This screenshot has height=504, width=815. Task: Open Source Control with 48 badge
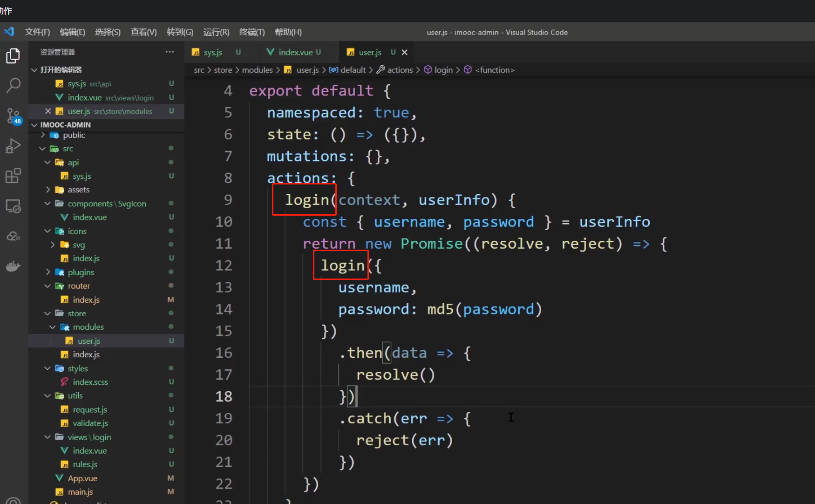pos(13,116)
